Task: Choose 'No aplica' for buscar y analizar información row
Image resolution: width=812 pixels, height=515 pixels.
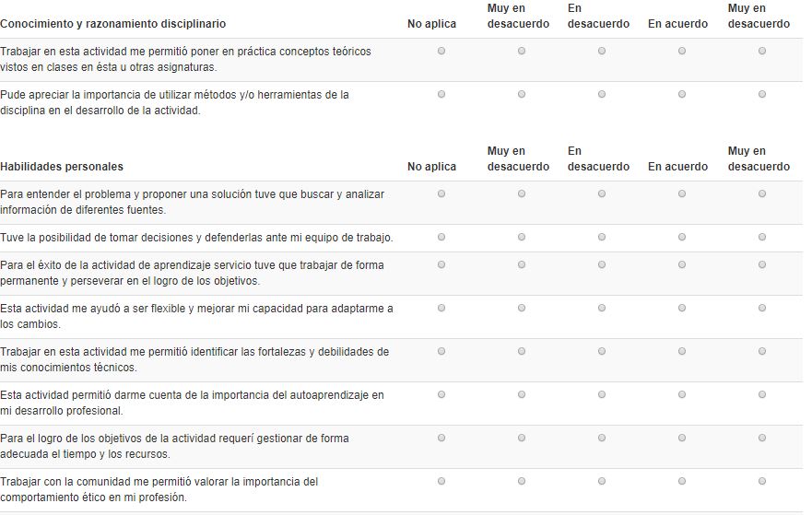Action: coord(441,193)
